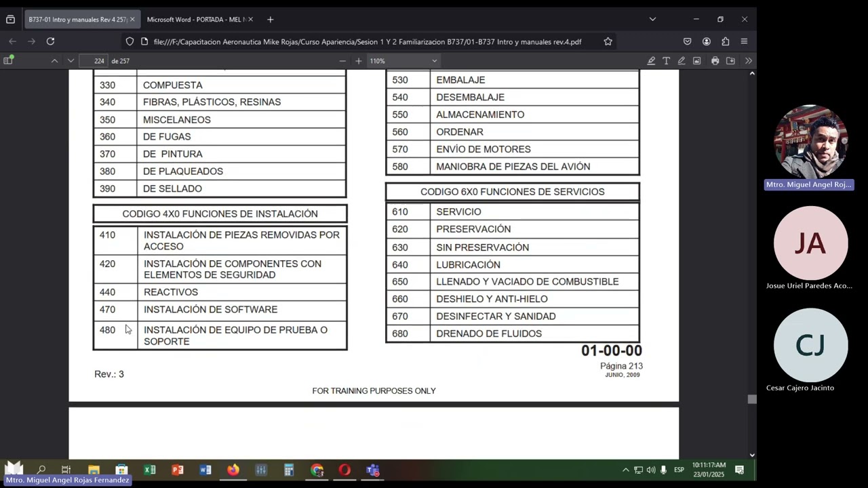Image resolution: width=868 pixels, height=488 pixels.
Task: Close the B737-01 Intro y manuales tab
Action: [132, 20]
